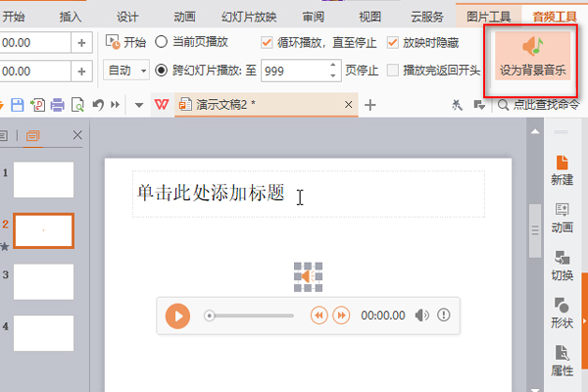
Task: Enable 播放完返回开头 checkbox
Action: [393, 71]
